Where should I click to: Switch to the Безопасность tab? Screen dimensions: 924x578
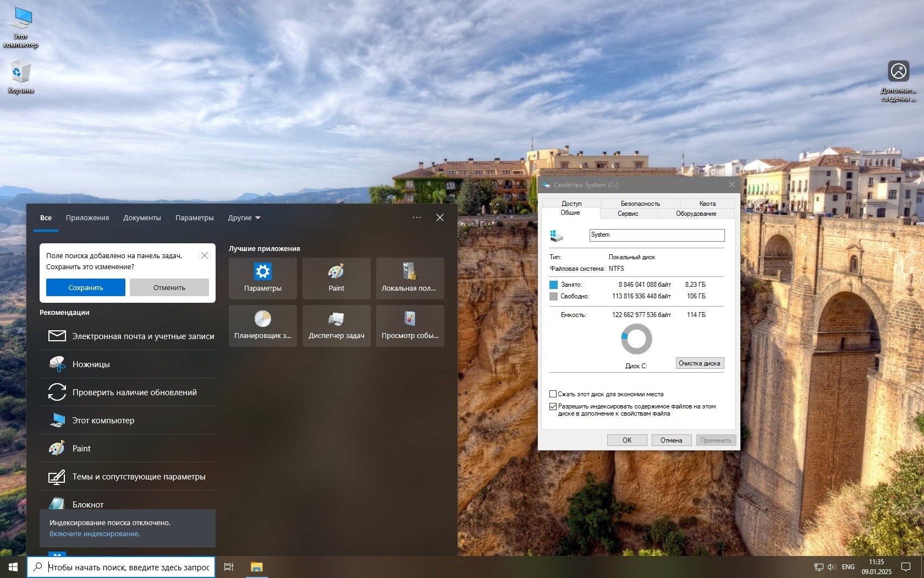click(x=640, y=204)
